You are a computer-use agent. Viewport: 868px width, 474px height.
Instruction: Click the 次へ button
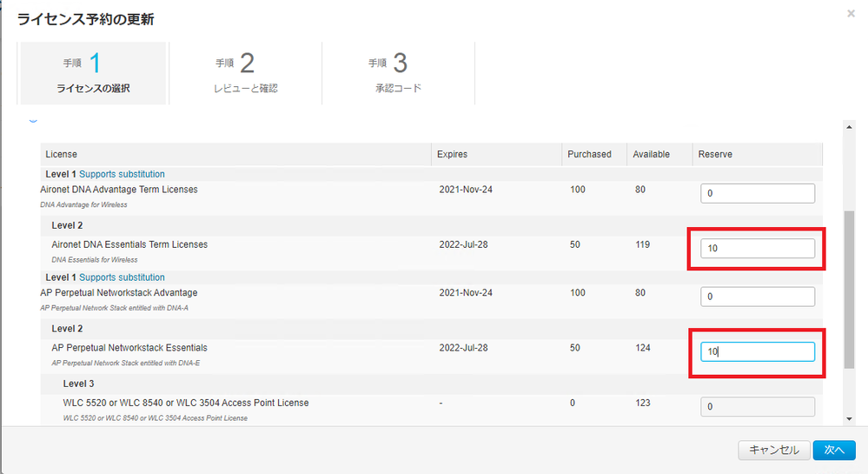click(834, 451)
